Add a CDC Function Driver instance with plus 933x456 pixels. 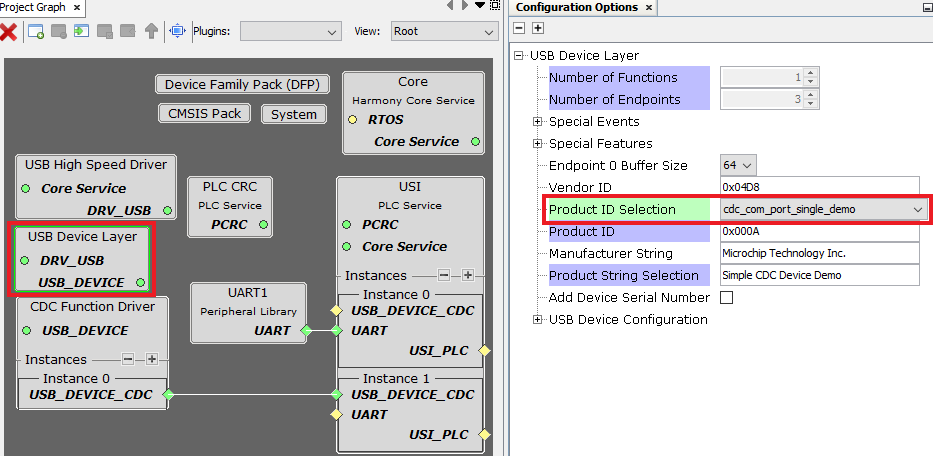click(x=152, y=359)
